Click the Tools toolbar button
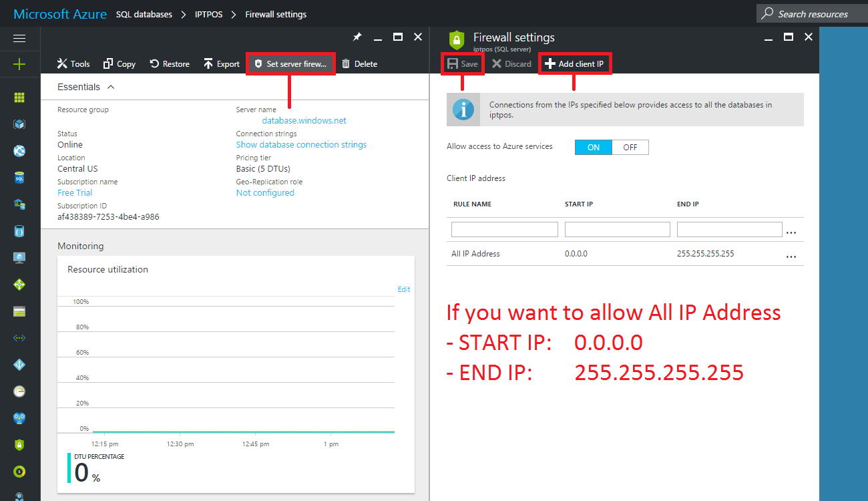This screenshot has width=868, height=501. coord(73,64)
